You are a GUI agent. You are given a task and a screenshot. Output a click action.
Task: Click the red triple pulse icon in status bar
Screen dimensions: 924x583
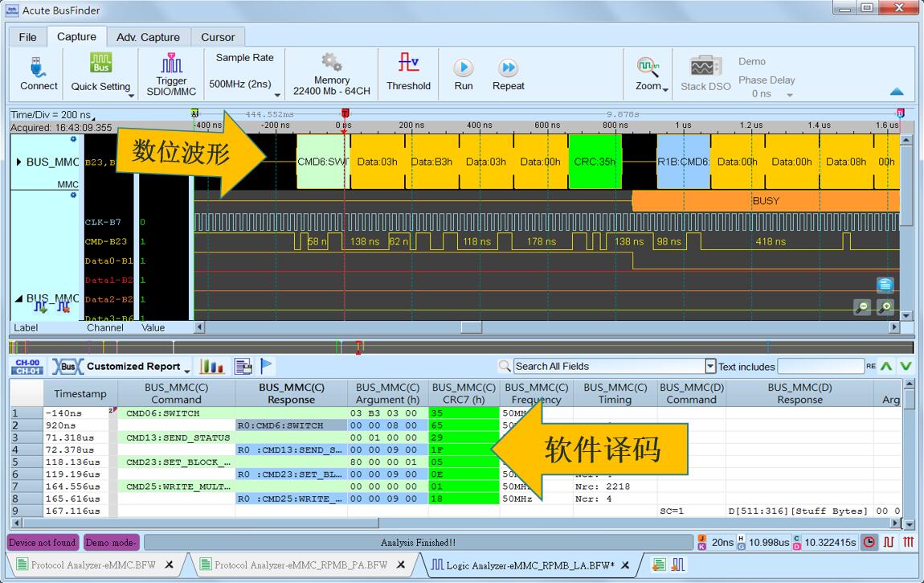pyautogui.click(x=908, y=542)
